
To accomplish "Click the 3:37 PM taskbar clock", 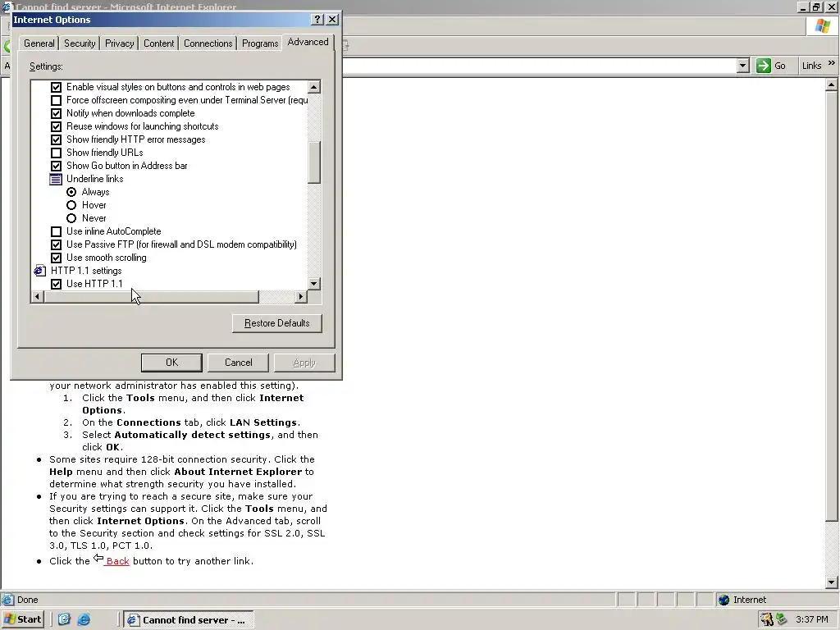I will click(x=811, y=619).
